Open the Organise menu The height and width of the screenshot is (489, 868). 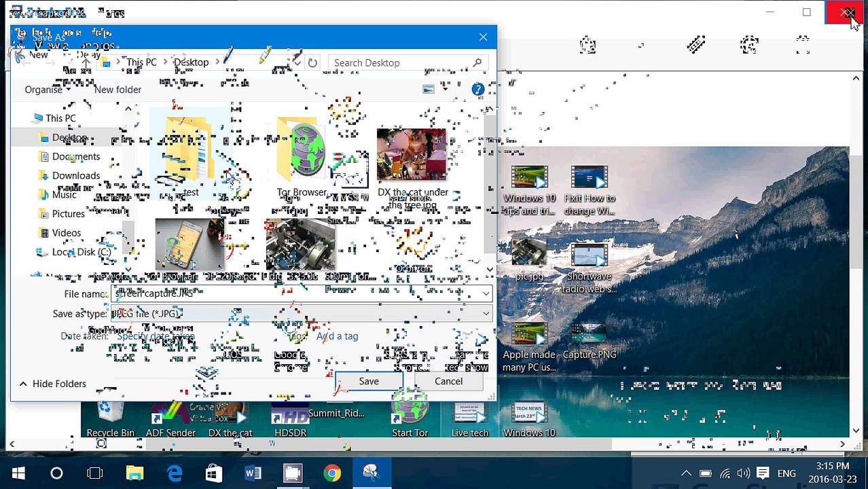pyautogui.click(x=48, y=90)
